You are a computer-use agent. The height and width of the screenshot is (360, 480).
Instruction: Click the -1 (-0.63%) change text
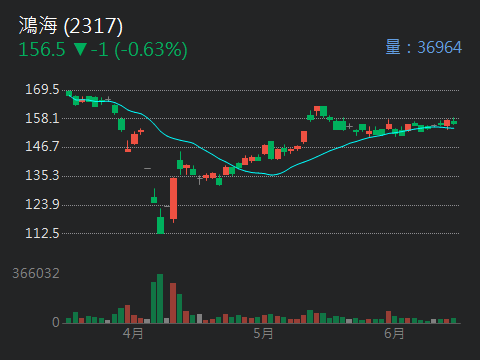pyautogui.click(x=139, y=50)
